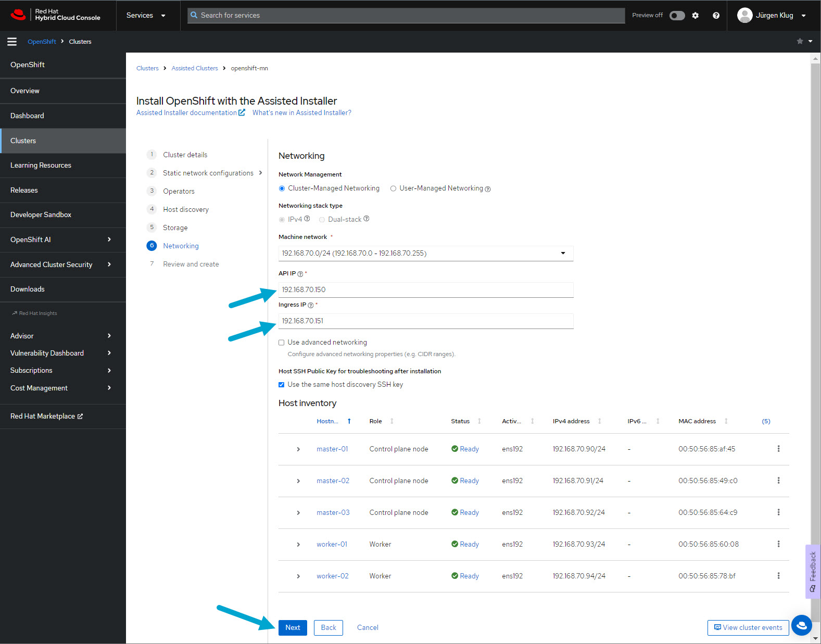Open the help question mark icon

tap(716, 16)
